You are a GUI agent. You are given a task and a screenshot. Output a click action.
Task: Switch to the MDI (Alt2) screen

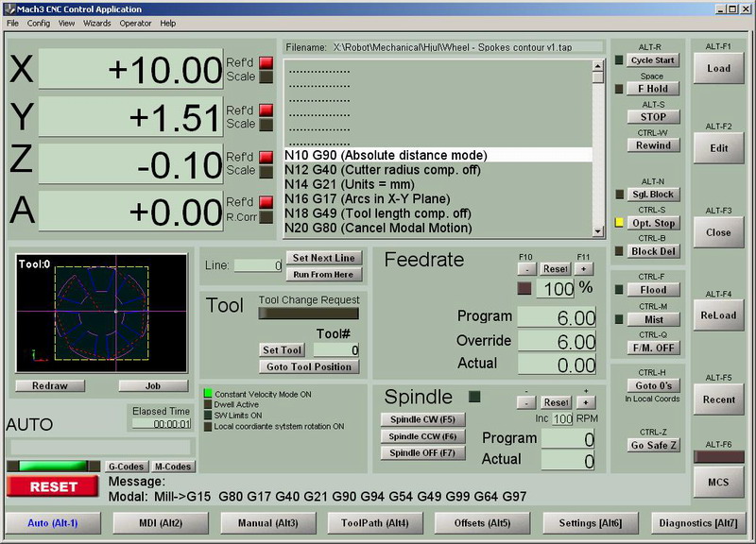(x=161, y=523)
